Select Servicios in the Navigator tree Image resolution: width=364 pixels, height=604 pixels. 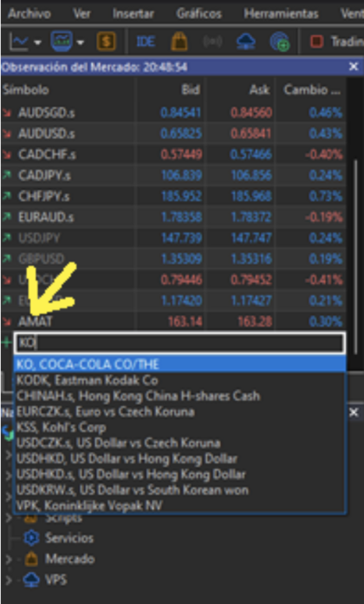(69, 538)
